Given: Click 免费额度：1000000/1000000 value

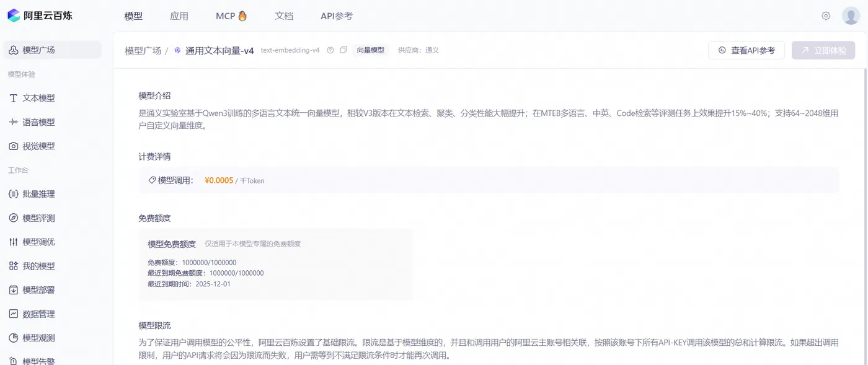Looking at the screenshot, I should tap(192, 263).
